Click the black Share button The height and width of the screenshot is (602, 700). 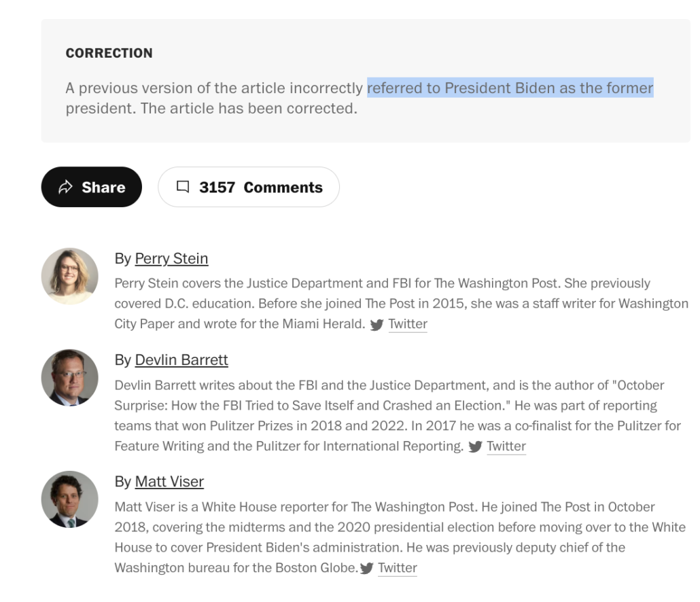92,187
